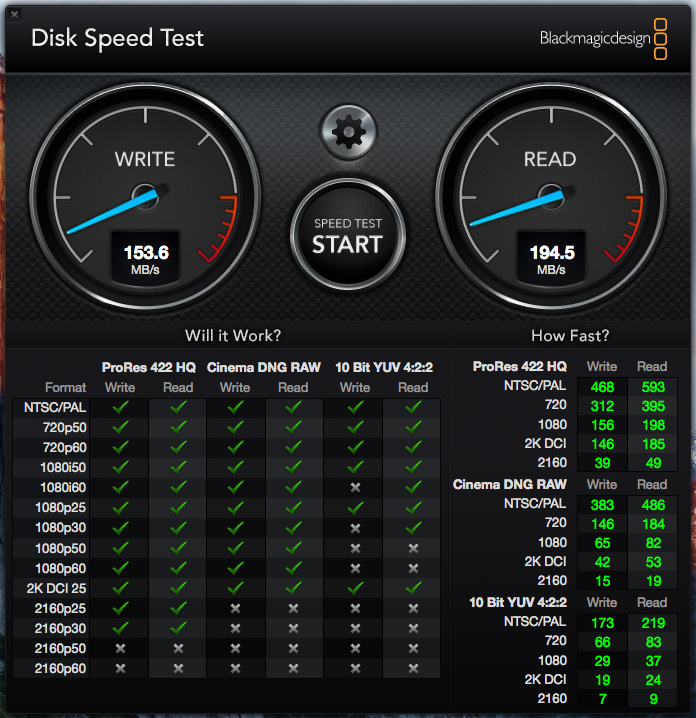Viewport: 696px width, 718px height.
Task: Select the 'How Fast?' heading
Action: pos(570,336)
